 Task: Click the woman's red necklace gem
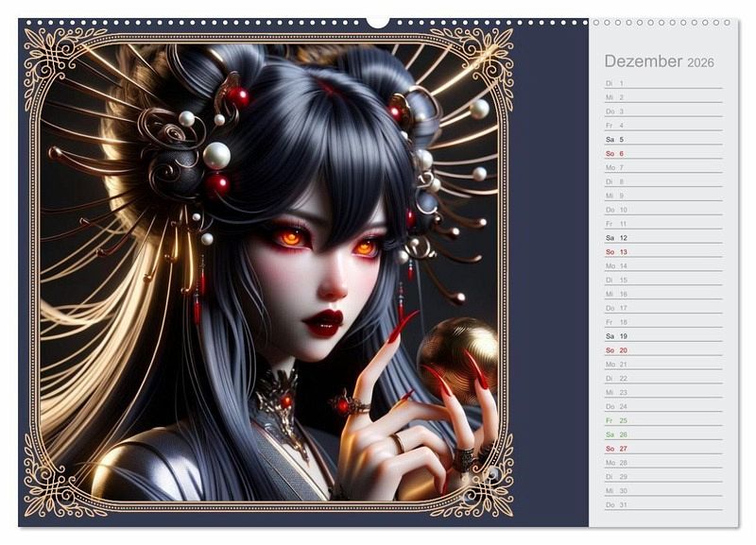pyautogui.click(x=284, y=401)
